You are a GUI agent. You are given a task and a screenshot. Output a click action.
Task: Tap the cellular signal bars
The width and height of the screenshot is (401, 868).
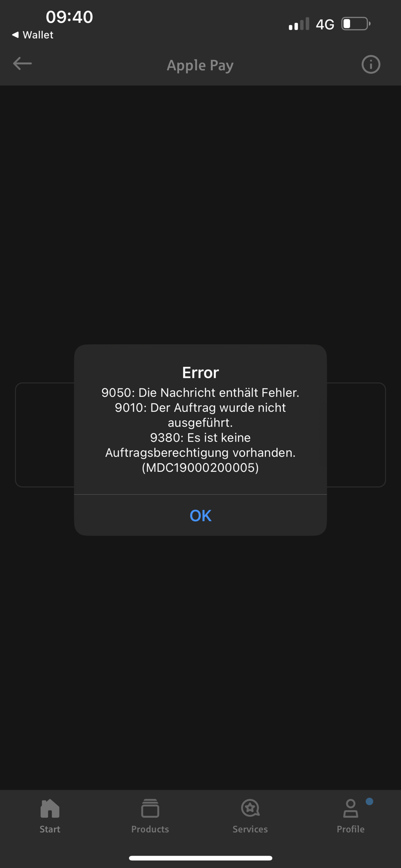299,24
